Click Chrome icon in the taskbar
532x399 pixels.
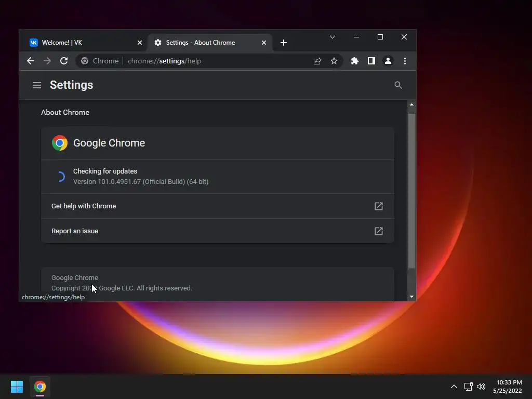pos(39,387)
